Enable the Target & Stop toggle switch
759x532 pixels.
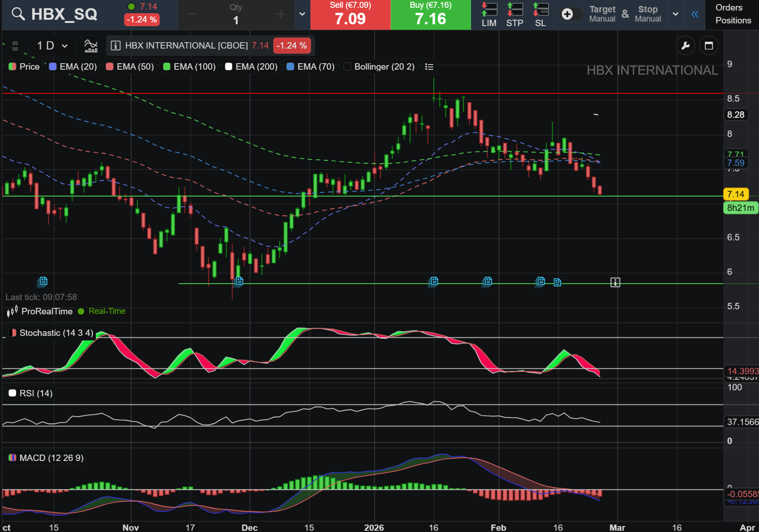pos(571,14)
